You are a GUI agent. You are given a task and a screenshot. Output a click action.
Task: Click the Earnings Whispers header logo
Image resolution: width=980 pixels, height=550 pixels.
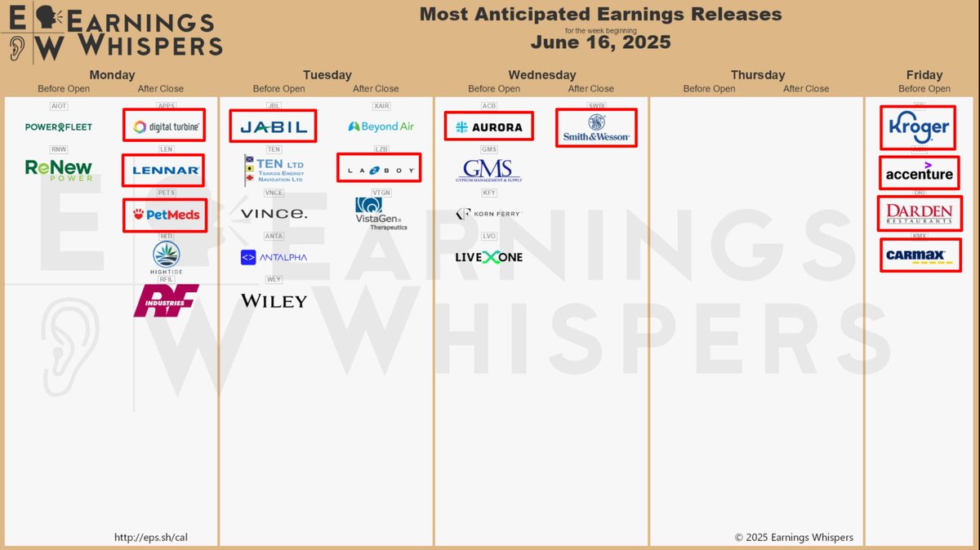[112, 33]
